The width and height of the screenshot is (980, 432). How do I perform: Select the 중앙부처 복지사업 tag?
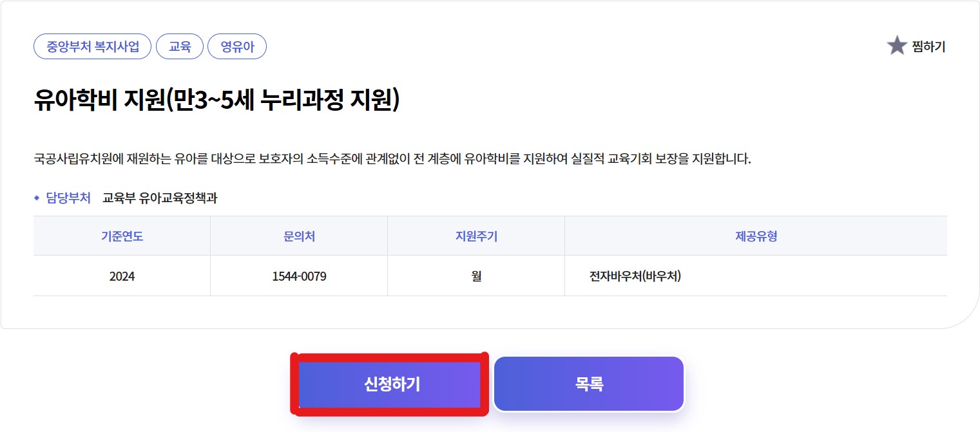tap(91, 46)
